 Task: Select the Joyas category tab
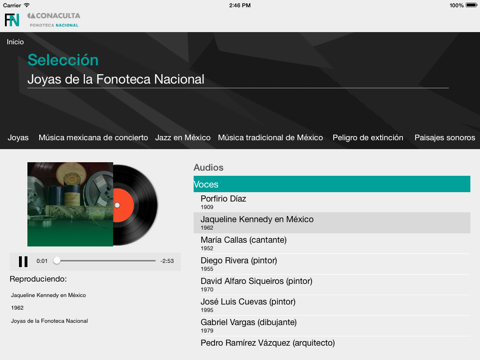click(18, 138)
